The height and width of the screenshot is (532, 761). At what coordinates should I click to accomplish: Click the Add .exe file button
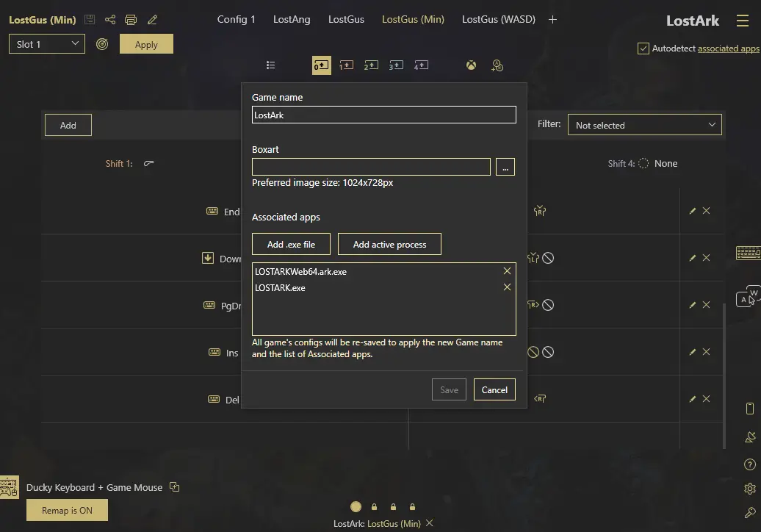click(291, 244)
